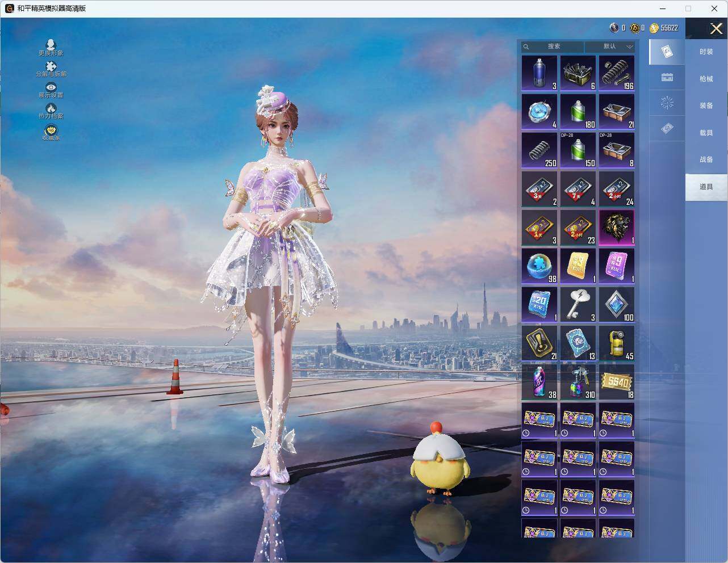The height and width of the screenshot is (563, 728).
Task: Select the cloud key item with count 3
Action: coord(578,305)
